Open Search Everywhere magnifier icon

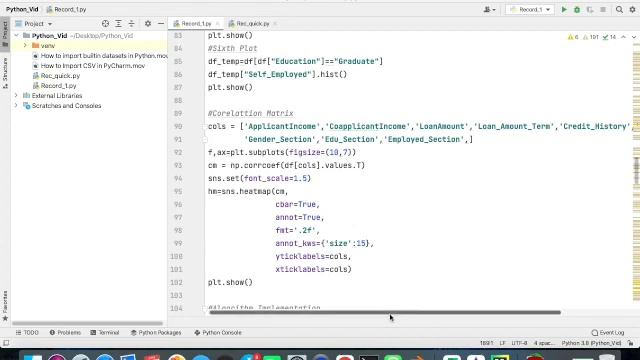tap(619, 9)
